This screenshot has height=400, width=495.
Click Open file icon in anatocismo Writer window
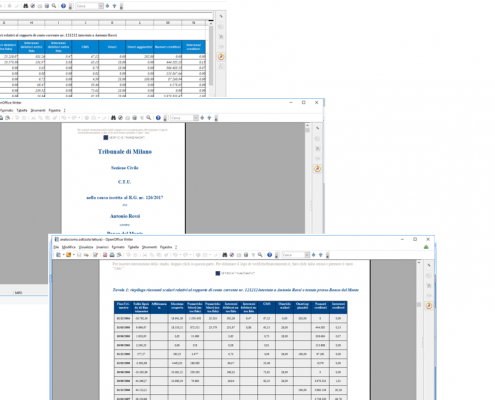coord(68,255)
